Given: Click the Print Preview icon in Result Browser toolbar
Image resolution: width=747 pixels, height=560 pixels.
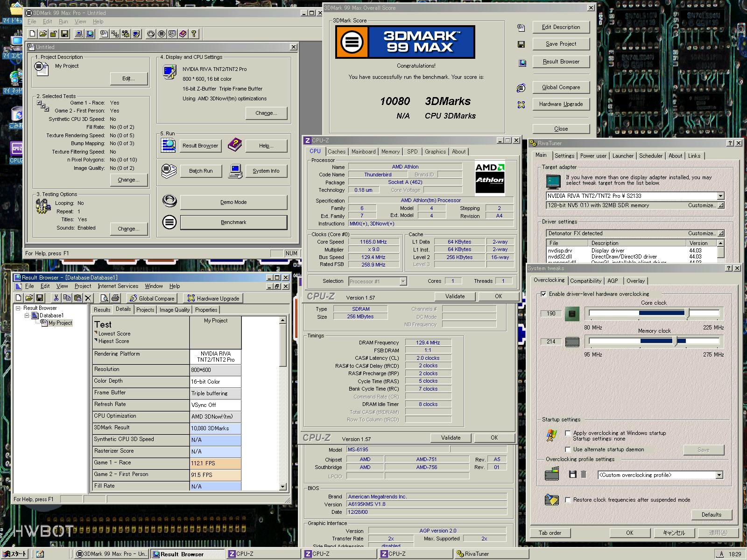Looking at the screenshot, I should click(x=105, y=298).
